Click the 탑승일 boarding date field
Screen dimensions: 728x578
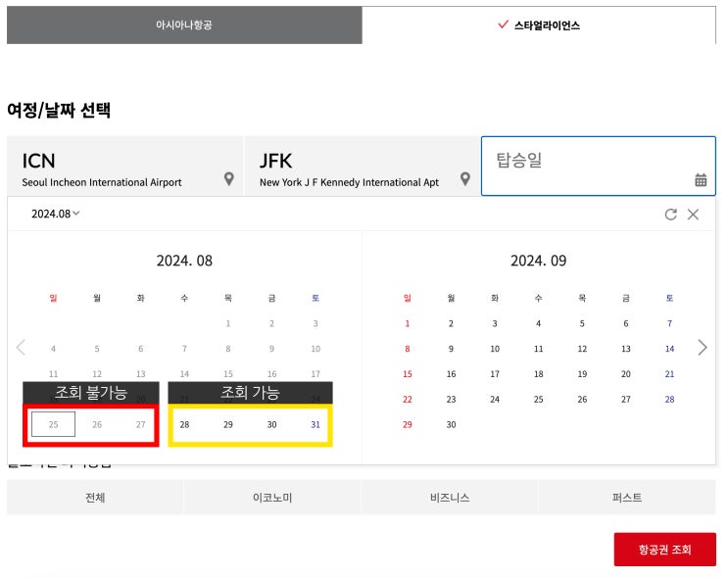coord(599,167)
